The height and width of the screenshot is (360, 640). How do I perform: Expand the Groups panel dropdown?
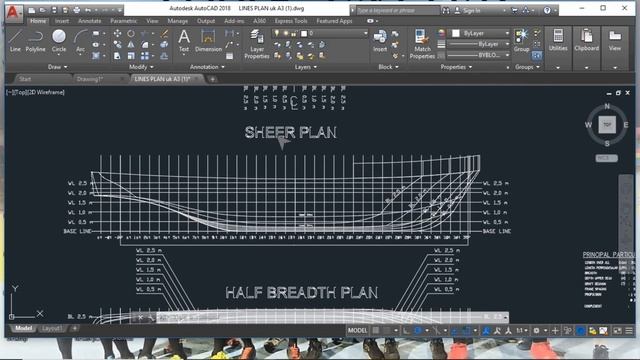point(527,67)
